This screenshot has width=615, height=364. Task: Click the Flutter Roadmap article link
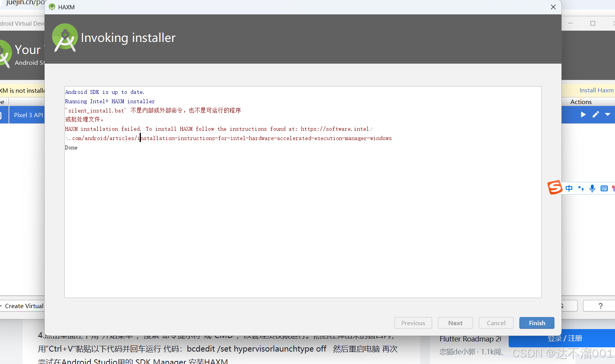[470, 339]
